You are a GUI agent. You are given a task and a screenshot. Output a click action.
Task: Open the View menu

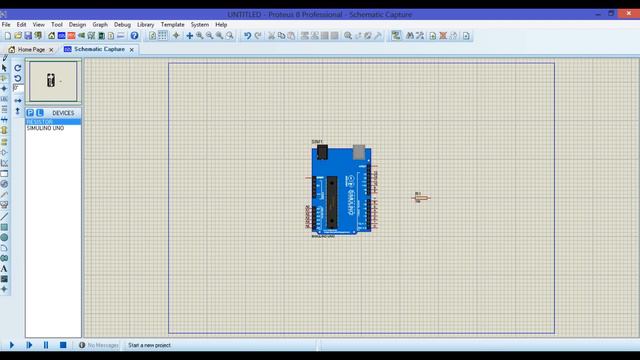pyautogui.click(x=39, y=25)
